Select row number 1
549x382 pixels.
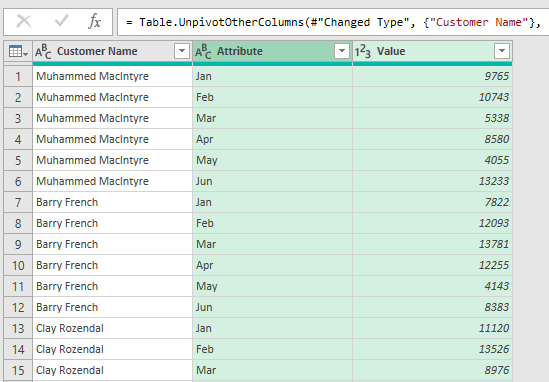(x=18, y=76)
